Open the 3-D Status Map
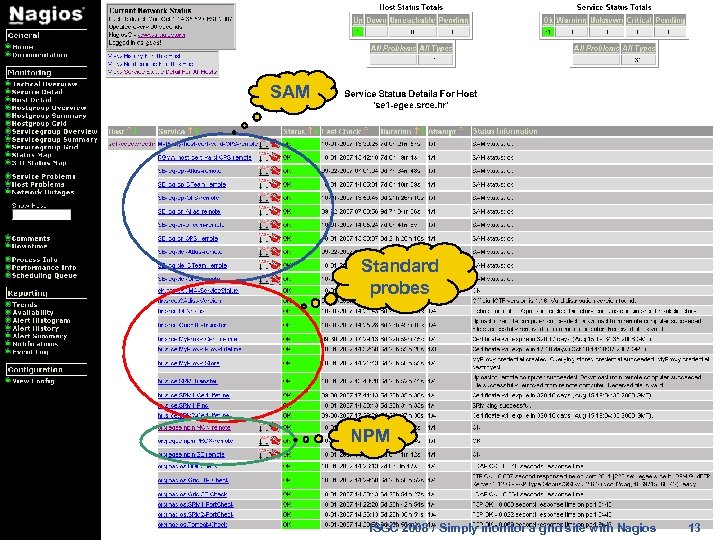 (39, 163)
